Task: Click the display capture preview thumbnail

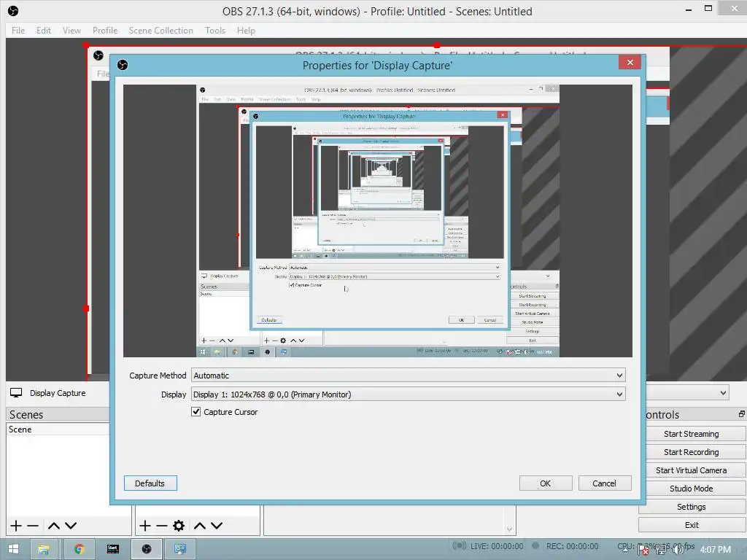Action: [378, 221]
